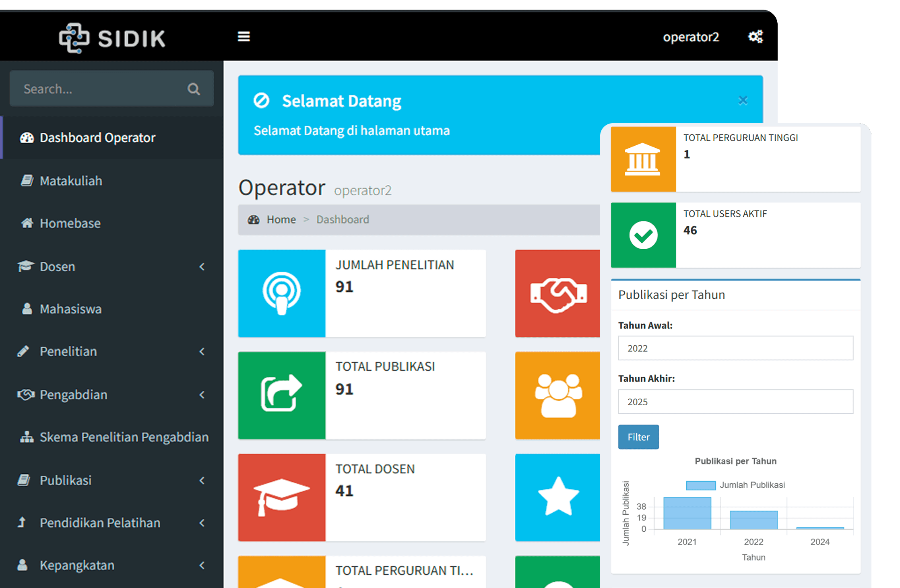Viewport: 900px width, 588px height.
Task: Go to Home breadcrumb link
Action: (x=281, y=219)
